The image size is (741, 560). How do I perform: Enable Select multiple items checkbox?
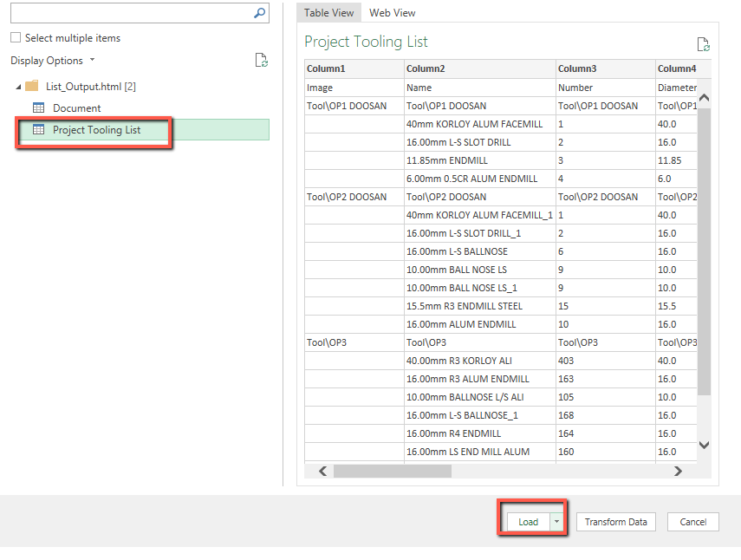tap(16, 38)
